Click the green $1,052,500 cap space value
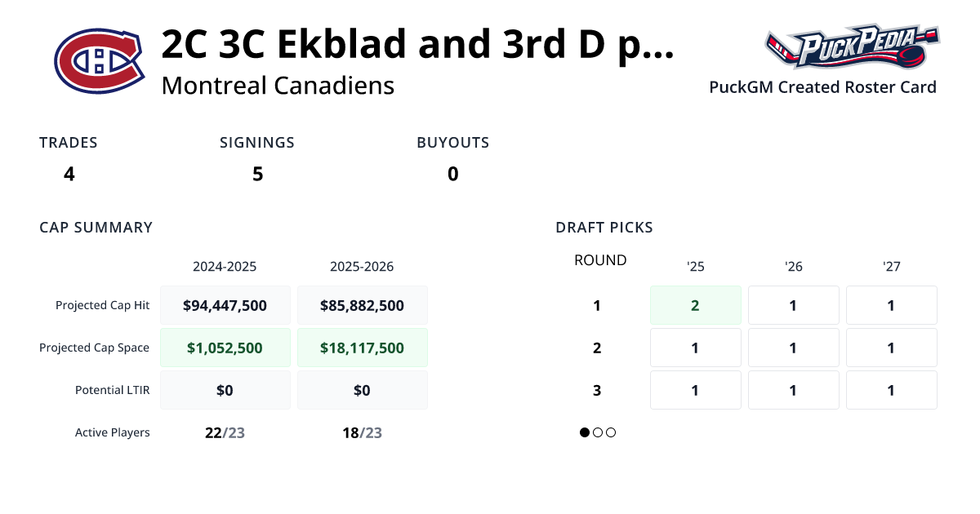 [225, 347]
